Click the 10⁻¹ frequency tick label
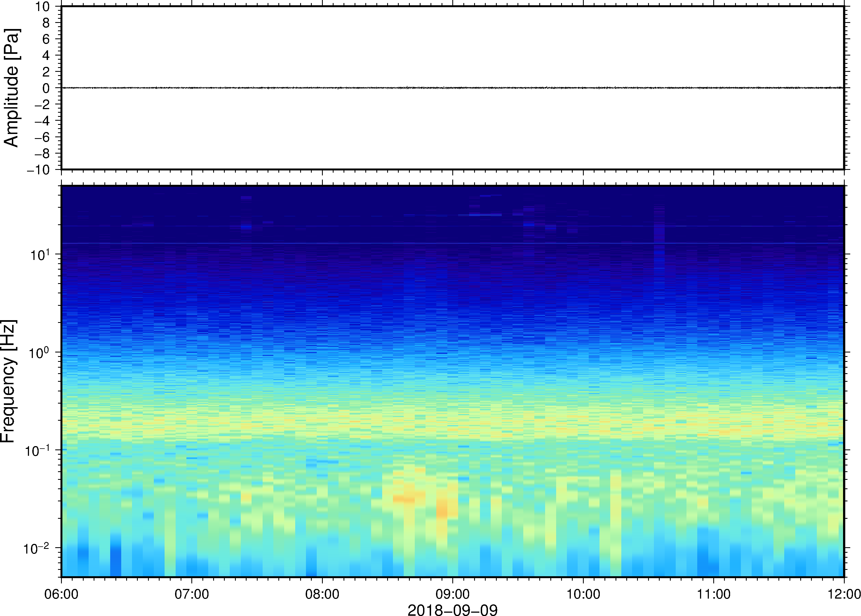 (38, 450)
